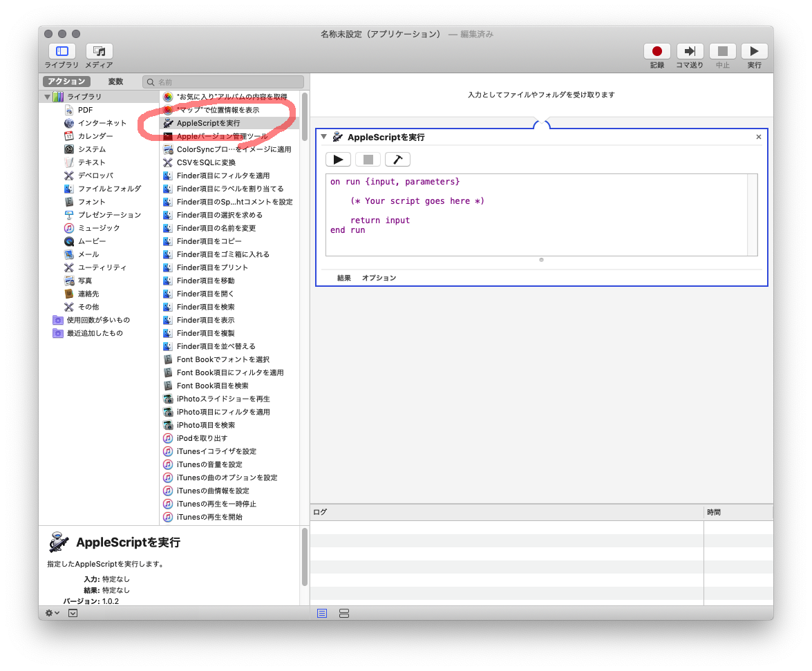
Task: Toggle the description pane button at the bottom
Action: 73,613
